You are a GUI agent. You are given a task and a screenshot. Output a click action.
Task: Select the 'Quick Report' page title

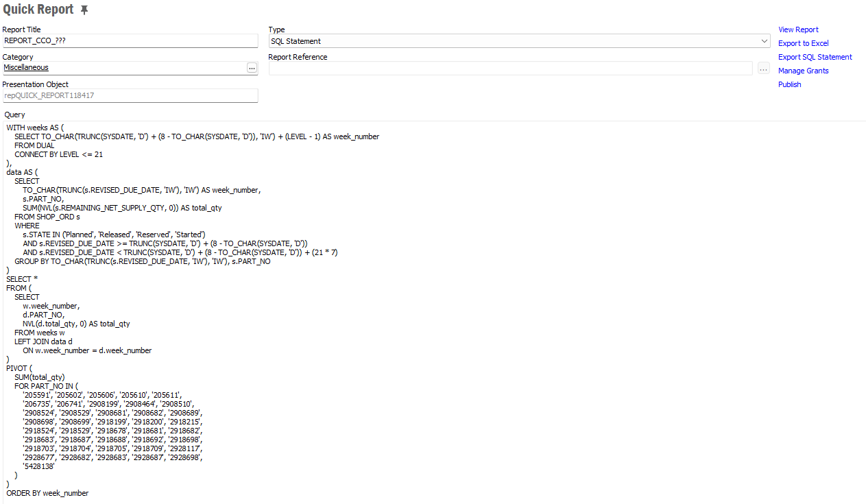point(38,10)
